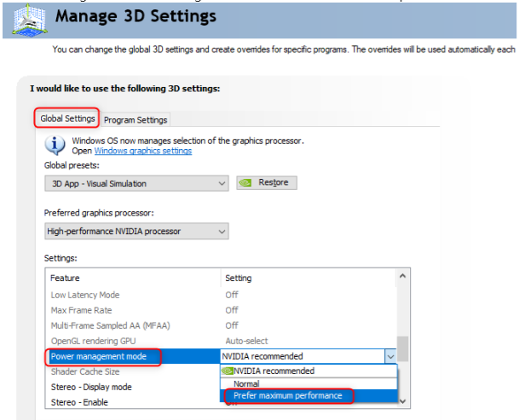The width and height of the screenshot is (519, 420).
Task: Expand the Global presets dropdown
Action: (x=136, y=183)
